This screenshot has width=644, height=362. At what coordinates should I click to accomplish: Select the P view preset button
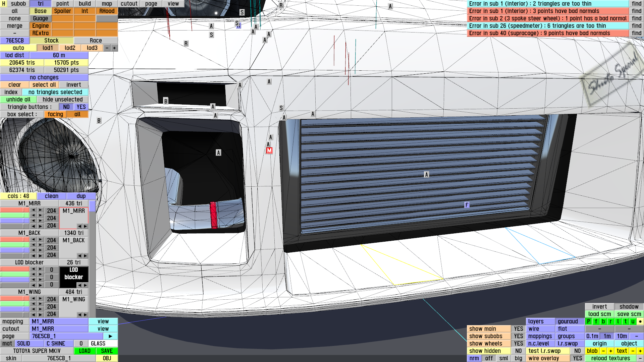click(x=588, y=321)
